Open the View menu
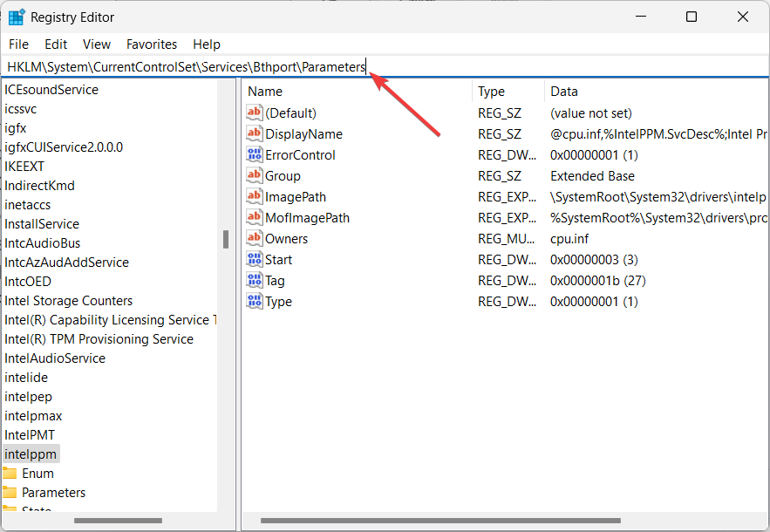 (x=96, y=44)
